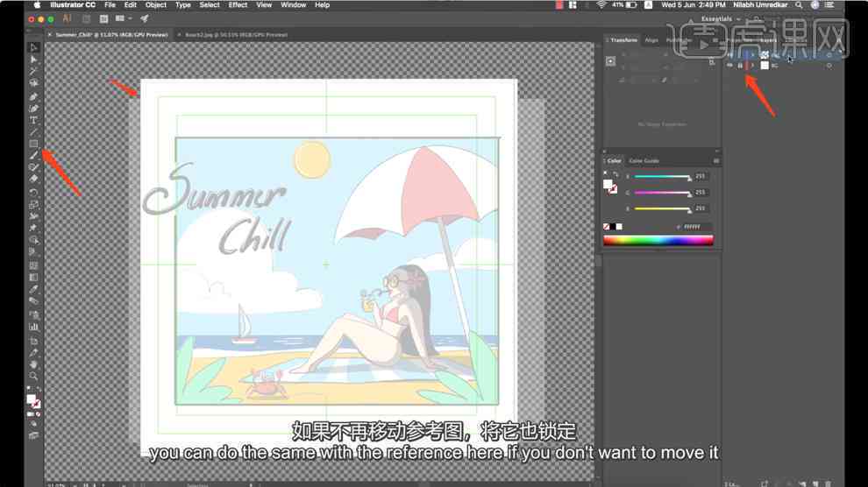
Task: Open the Arrange Documents dropdown
Action: pyautogui.click(x=124, y=18)
